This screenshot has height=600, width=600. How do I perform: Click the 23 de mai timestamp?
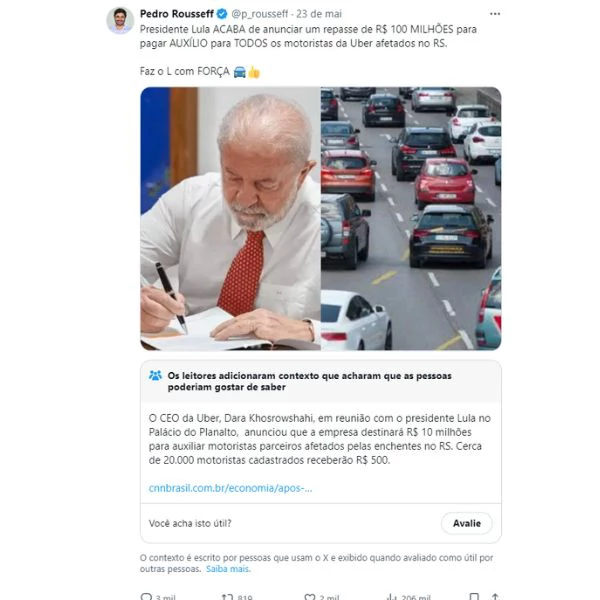click(x=319, y=14)
